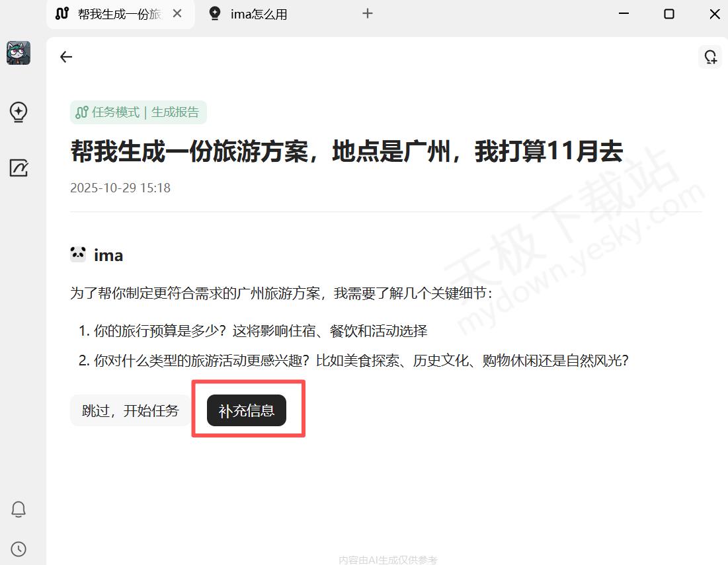Screen dimensions: 728x565
Task: Click the panda ima avatar icon
Action: 78,254
